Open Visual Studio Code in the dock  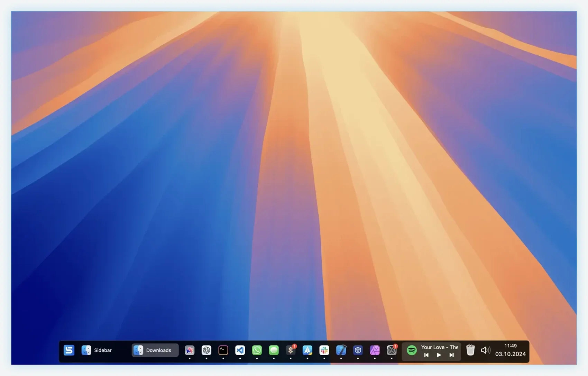tap(240, 350)
